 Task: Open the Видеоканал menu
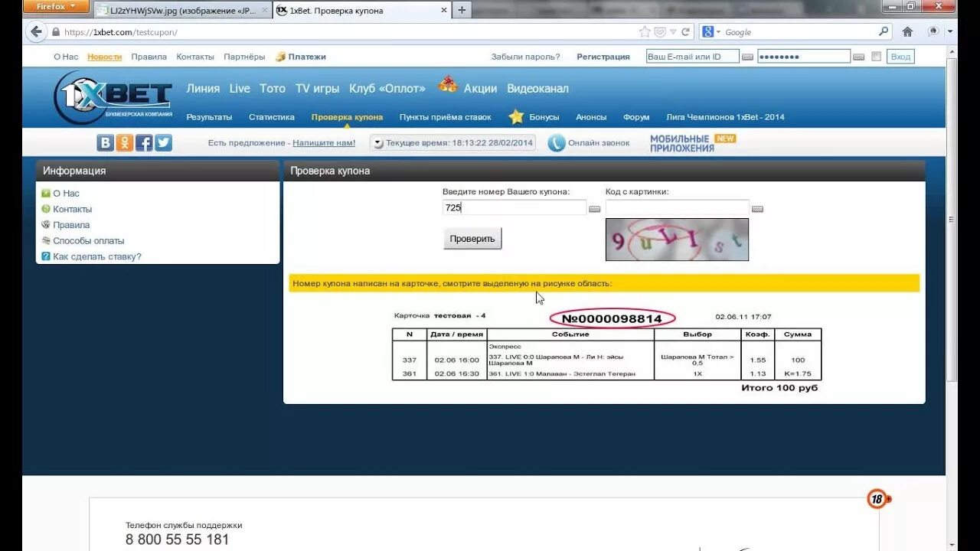point(537,89)
